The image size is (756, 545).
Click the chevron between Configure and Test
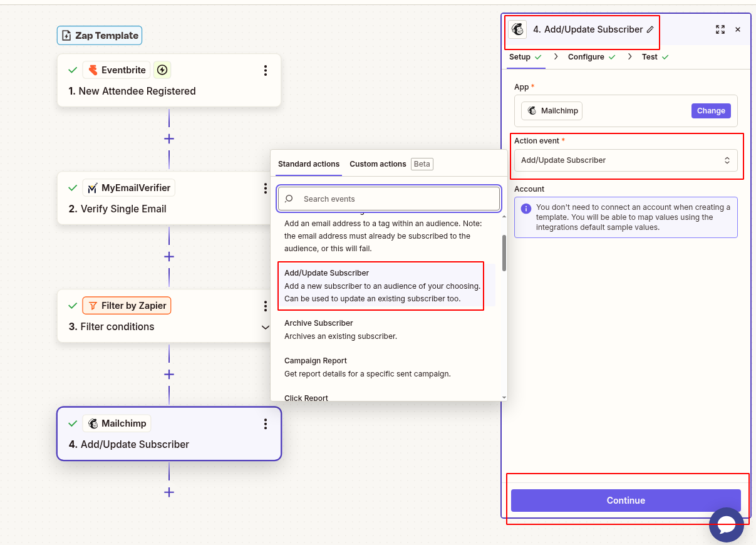pyautogui.click(x=629, y=56)
